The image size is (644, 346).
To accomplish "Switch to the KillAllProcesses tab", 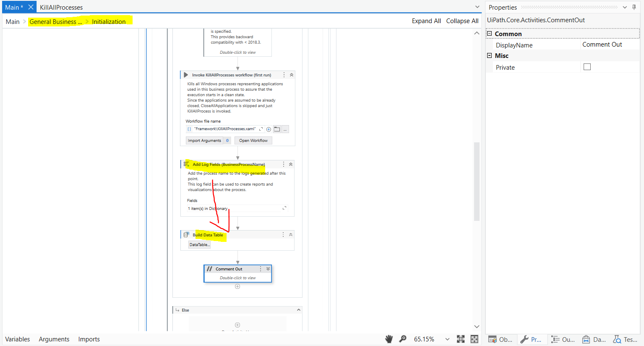I will 61,7.
